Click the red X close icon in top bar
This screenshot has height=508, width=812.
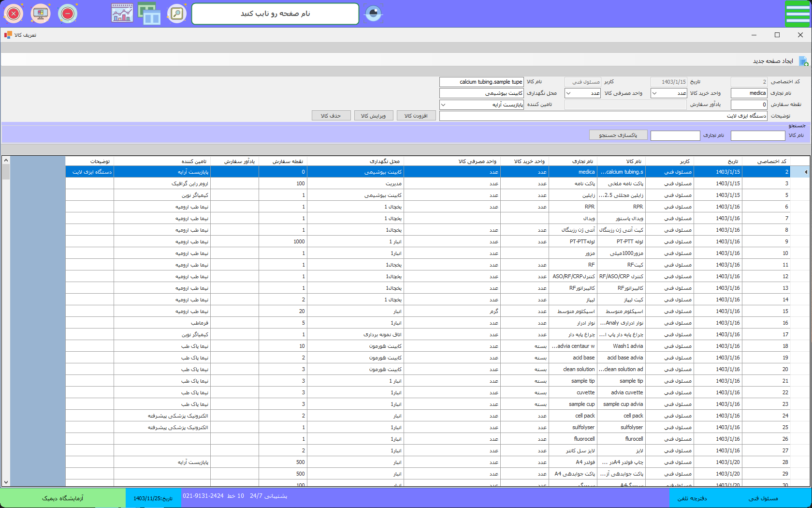coord(14,14)
